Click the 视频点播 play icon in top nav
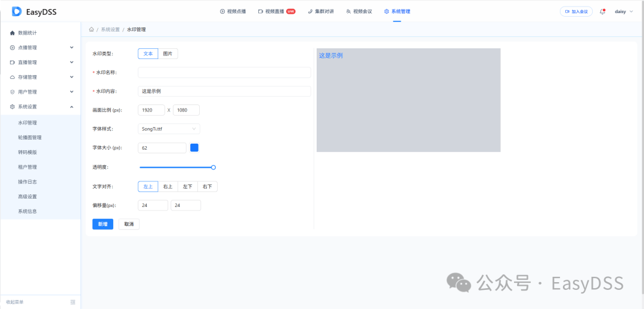The height and width of the screenshot is (309, 644). click(222, 11)
